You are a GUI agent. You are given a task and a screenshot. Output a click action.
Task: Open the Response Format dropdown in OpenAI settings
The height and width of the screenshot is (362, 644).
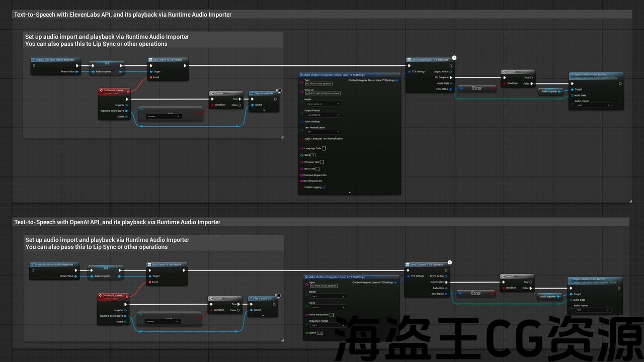click(328, 325)
